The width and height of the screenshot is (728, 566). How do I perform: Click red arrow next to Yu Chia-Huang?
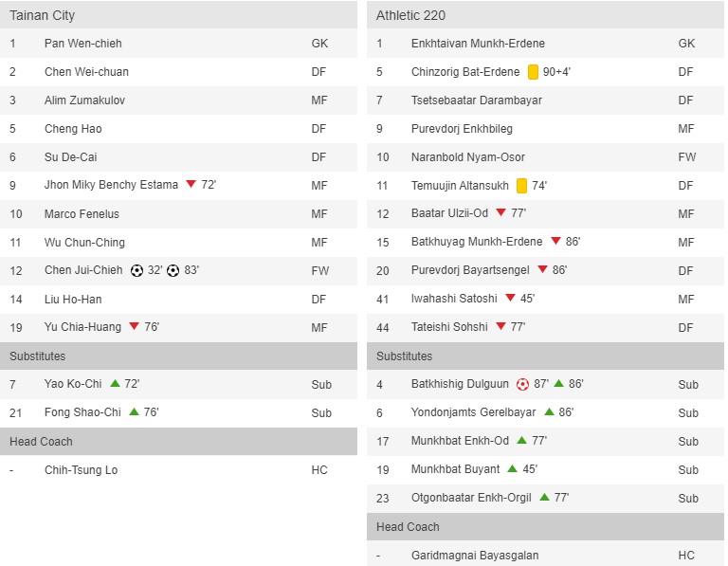coord(134,327)
